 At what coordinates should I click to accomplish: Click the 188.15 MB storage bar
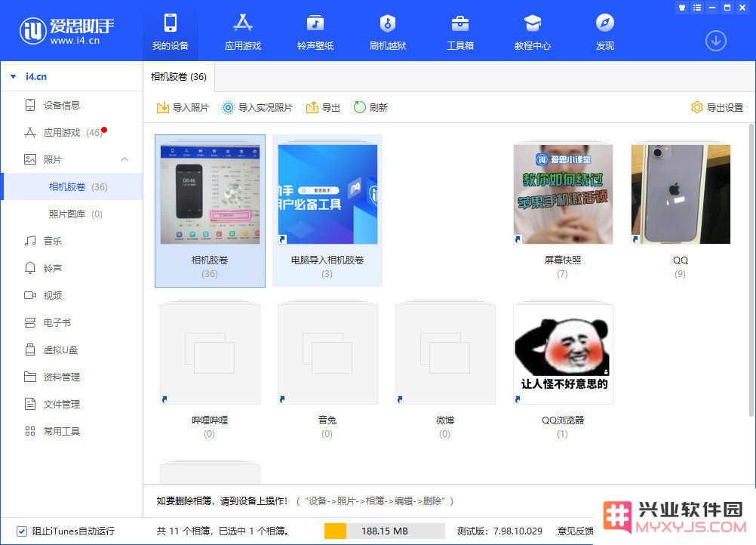[384, 531]
